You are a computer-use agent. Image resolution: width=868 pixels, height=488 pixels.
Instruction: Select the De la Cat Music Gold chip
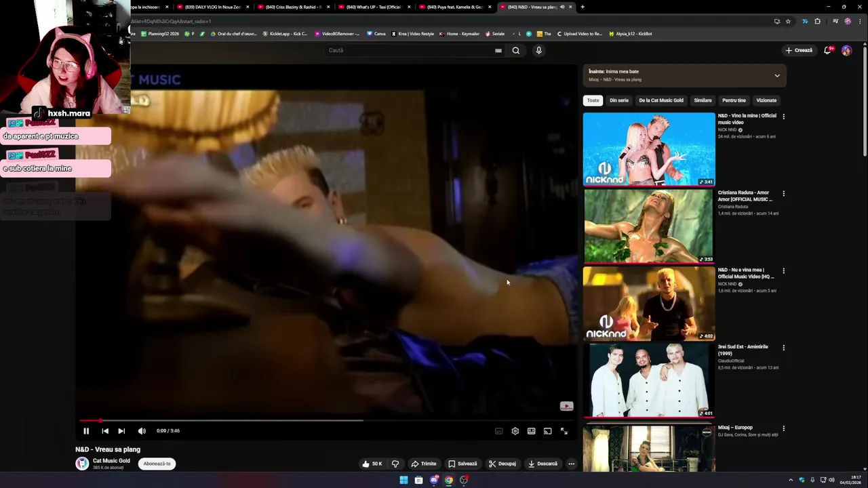pyautogui.click(x=661, y=100)
